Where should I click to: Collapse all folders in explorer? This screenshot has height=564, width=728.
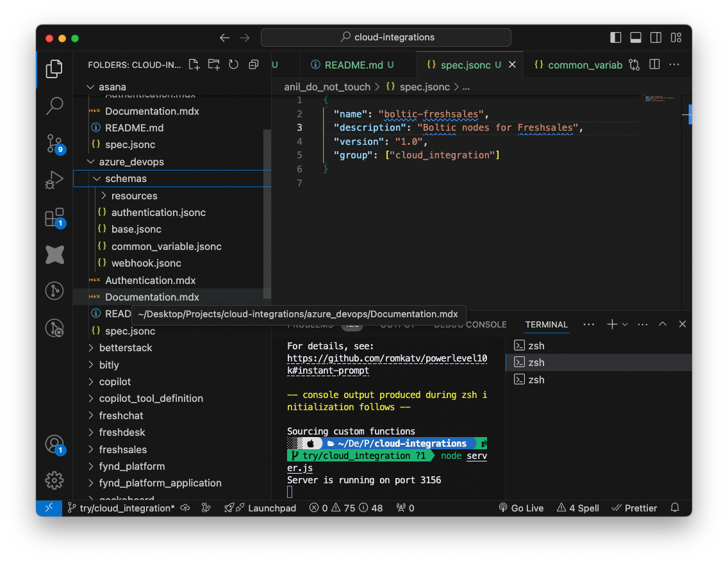point(254,65)
